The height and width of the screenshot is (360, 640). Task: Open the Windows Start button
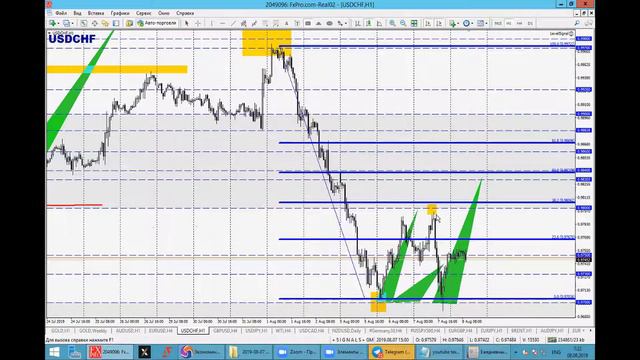pos(54,352)
